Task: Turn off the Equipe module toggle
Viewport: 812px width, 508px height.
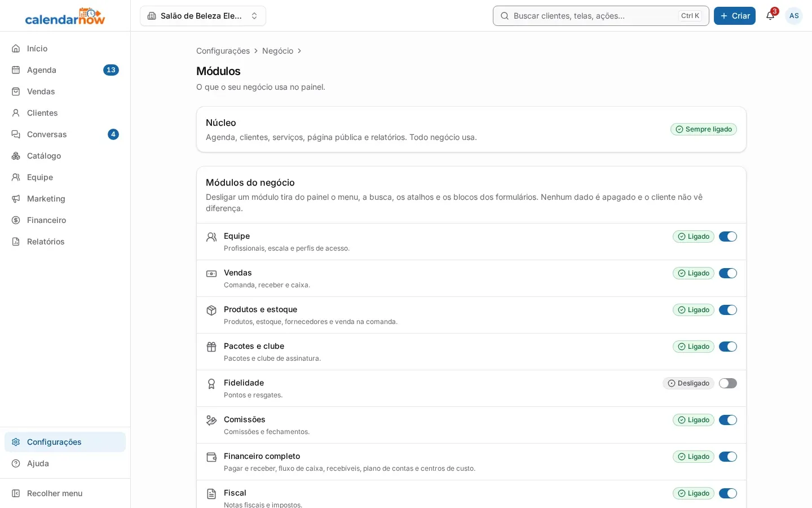Action: 728,237
